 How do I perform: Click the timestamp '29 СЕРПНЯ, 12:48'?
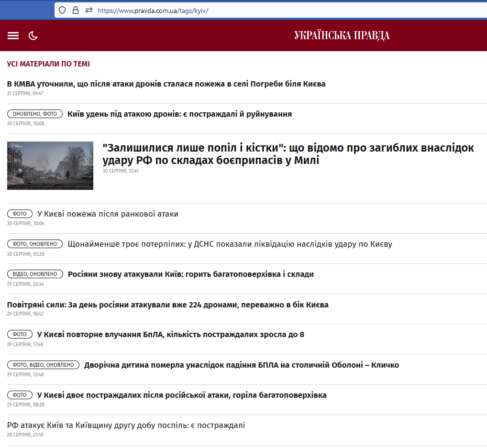click(25, 374)
